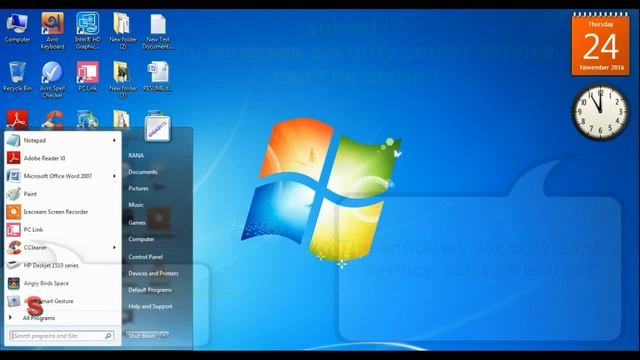Click the calendar gadget showing 24 November
640x360 pixels.
600,44
